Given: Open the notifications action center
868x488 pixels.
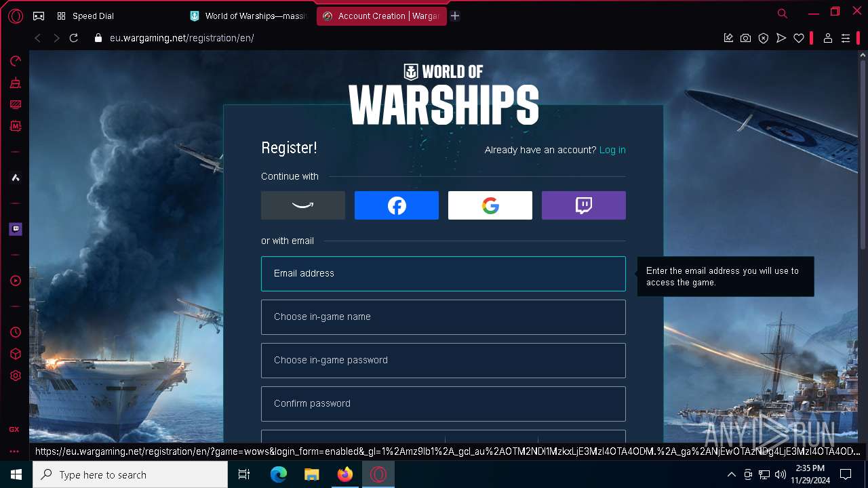Looking at the screenshot, I should point(846,474).
